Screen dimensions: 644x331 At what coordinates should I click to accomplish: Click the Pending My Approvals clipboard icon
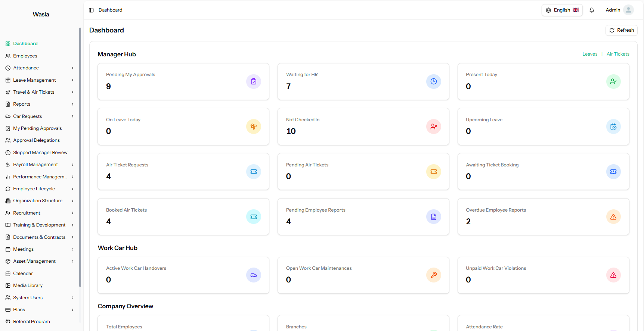(254, 81)
